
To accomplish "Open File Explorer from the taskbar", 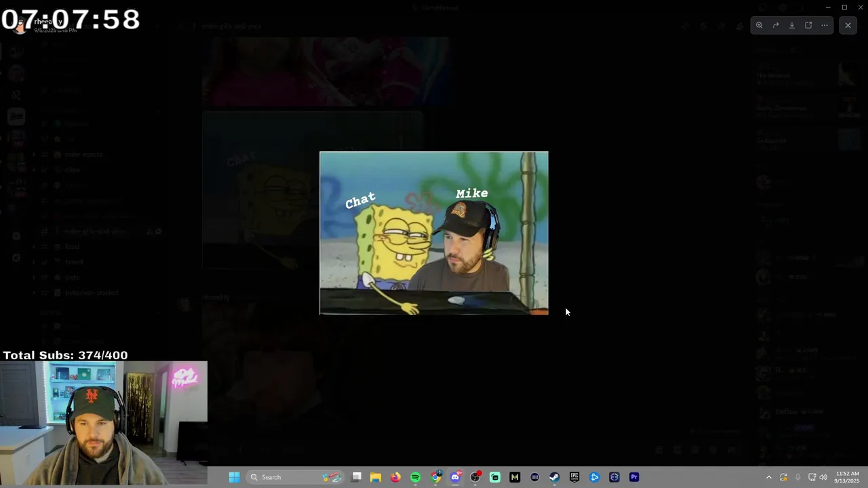I will click(376, 477).
